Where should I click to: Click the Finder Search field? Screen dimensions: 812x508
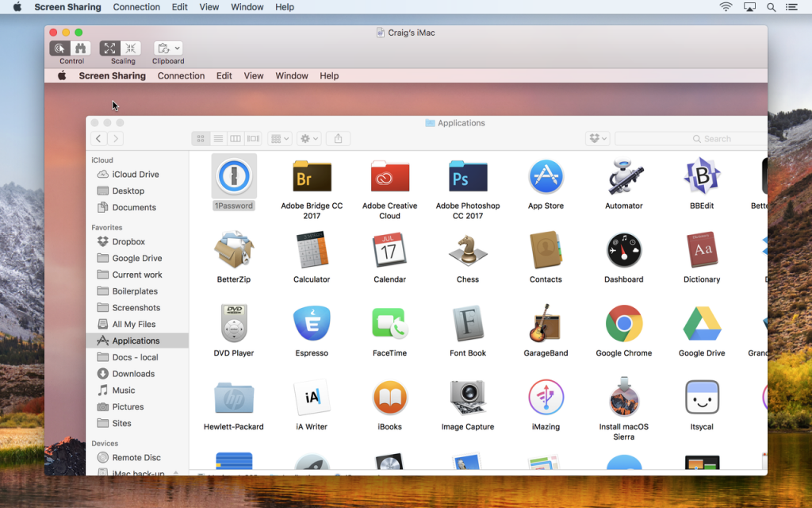pos(691,138)
